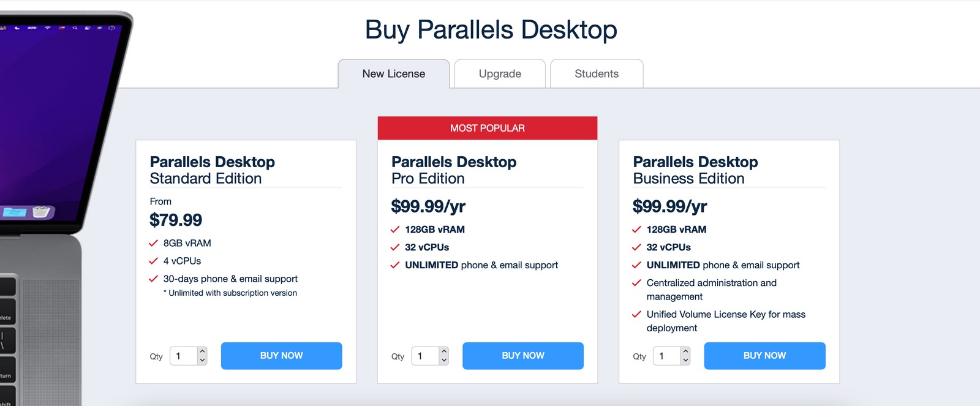Select the New License tab
Viewport: 980px width, 406px height.
(x=394, y=73)
